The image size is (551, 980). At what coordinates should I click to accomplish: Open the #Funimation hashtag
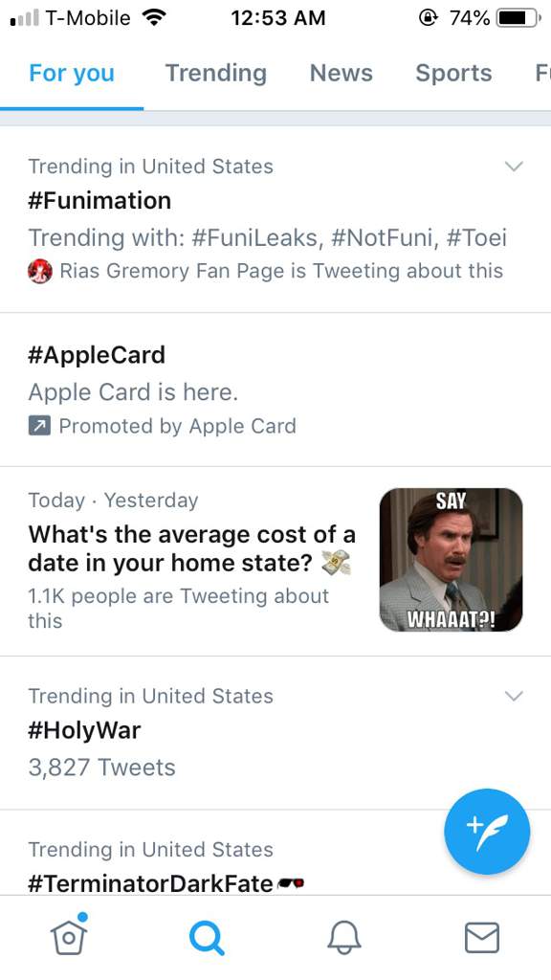tap(99, 201)
